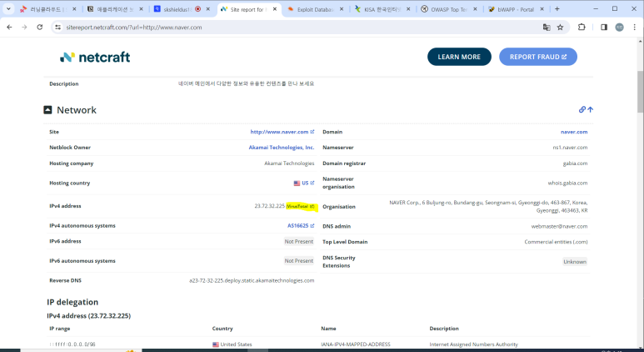Close the Exploit Database tab
Viewport: 644px width, 352px height.
click(342, 9)
